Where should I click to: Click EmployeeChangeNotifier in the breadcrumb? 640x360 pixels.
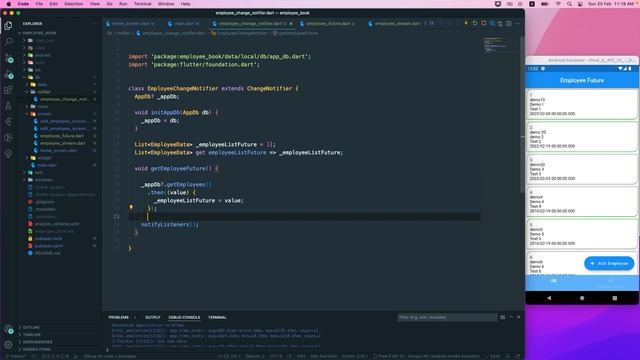pos(242,33)
